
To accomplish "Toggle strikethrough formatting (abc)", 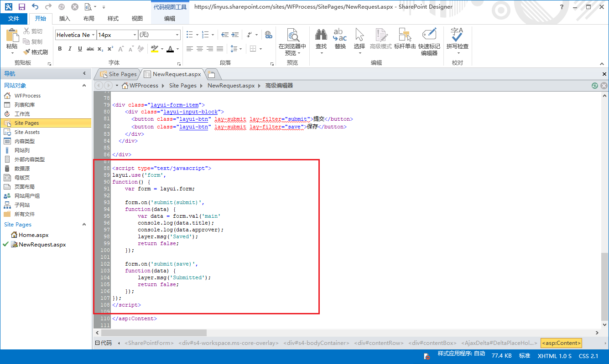I will click(x=90, y=49).
